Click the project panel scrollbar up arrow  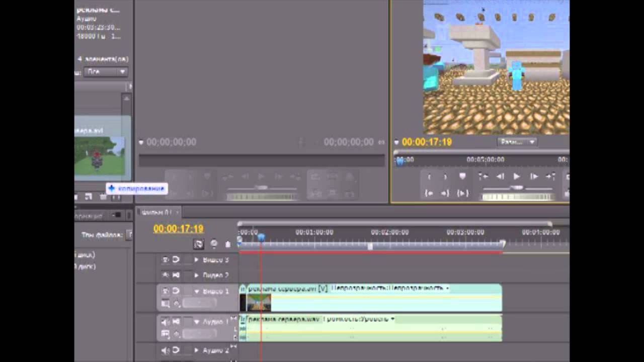click(126, 99)
